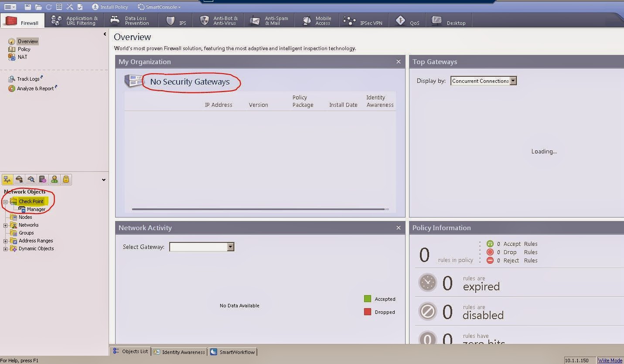624x364 pixels.
Task: Select NAT in the navigation tree
Action: point(22,57)
